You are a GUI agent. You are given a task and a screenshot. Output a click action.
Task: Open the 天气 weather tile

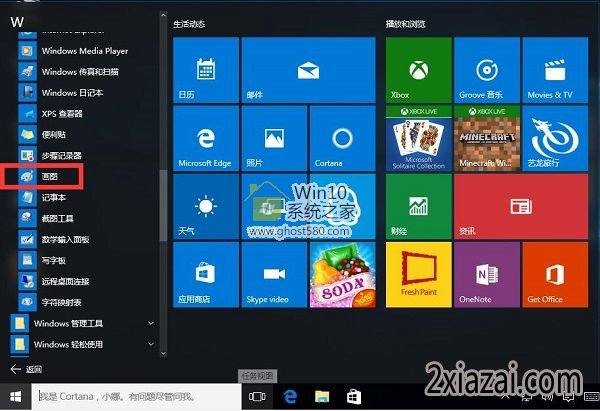206,207
